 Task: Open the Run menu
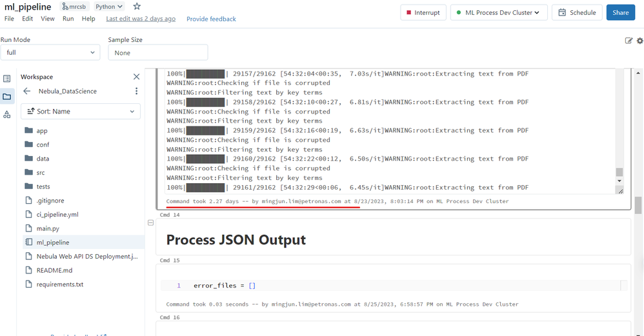[68, 19]
